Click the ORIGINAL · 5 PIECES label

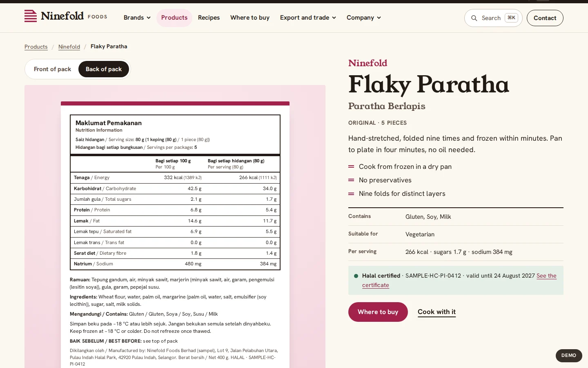click(x=377, y=123)
